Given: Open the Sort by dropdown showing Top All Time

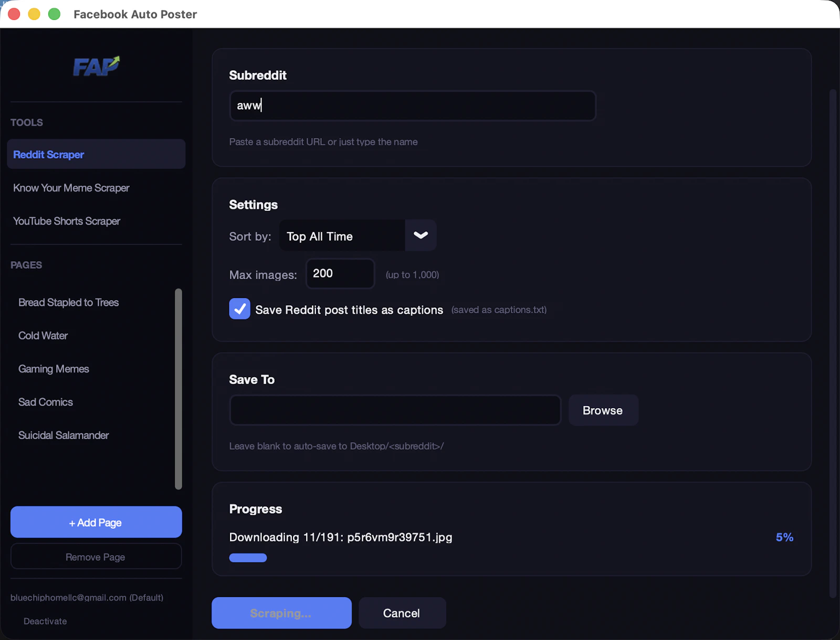Looking at the screenshot, I should [x=358, y=236].
